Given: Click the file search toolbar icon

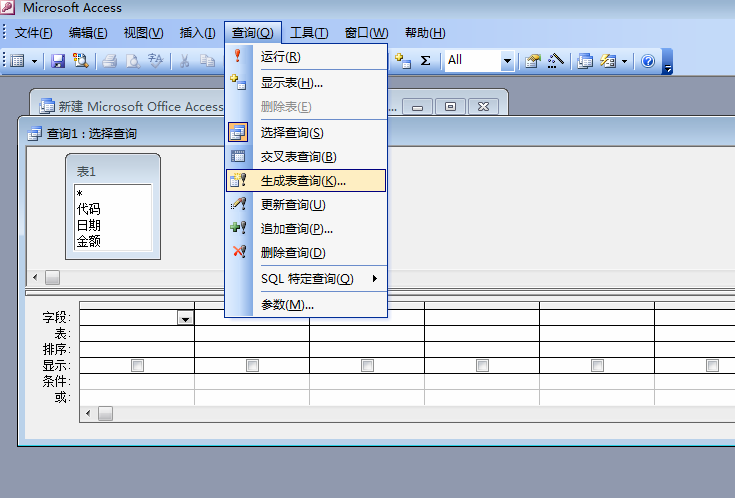Looking at the screenshot, I should point(81,61).
